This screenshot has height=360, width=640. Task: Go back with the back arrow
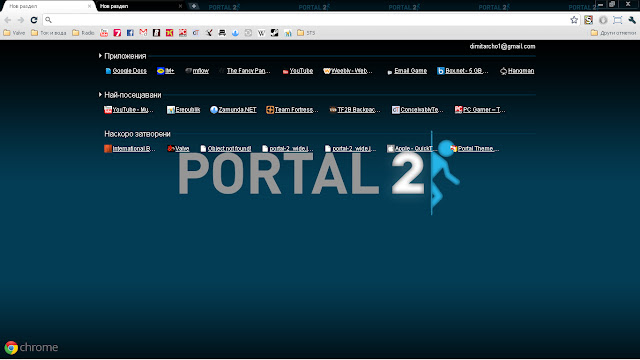tap(8, 20)
